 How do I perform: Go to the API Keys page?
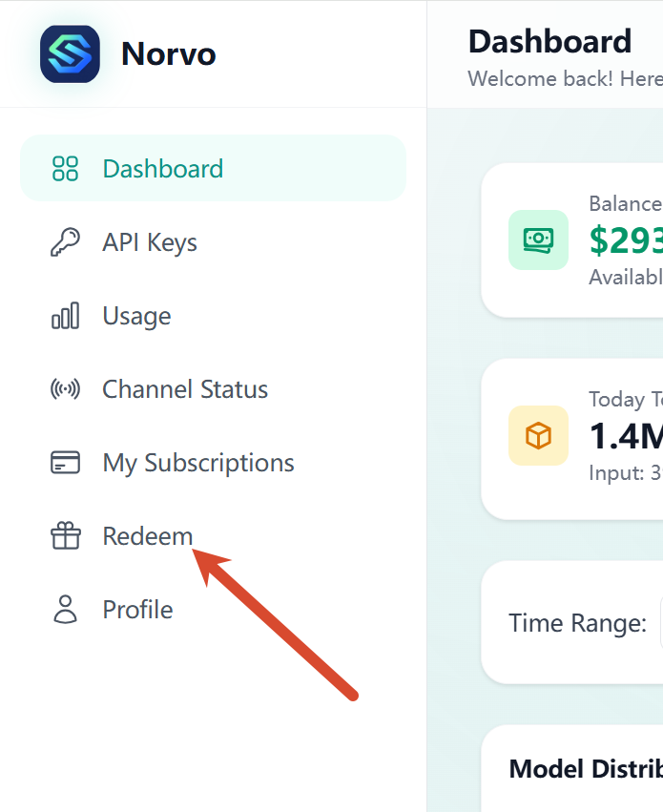(214, 242)
